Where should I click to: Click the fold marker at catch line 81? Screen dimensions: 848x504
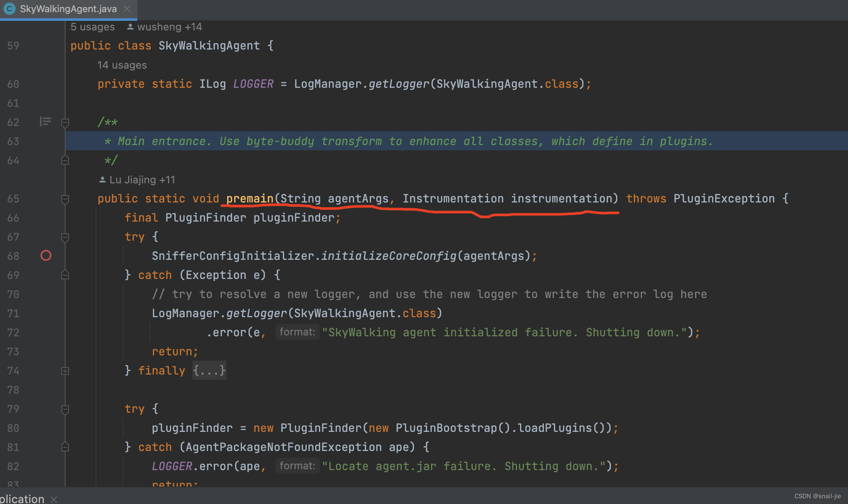65,447
